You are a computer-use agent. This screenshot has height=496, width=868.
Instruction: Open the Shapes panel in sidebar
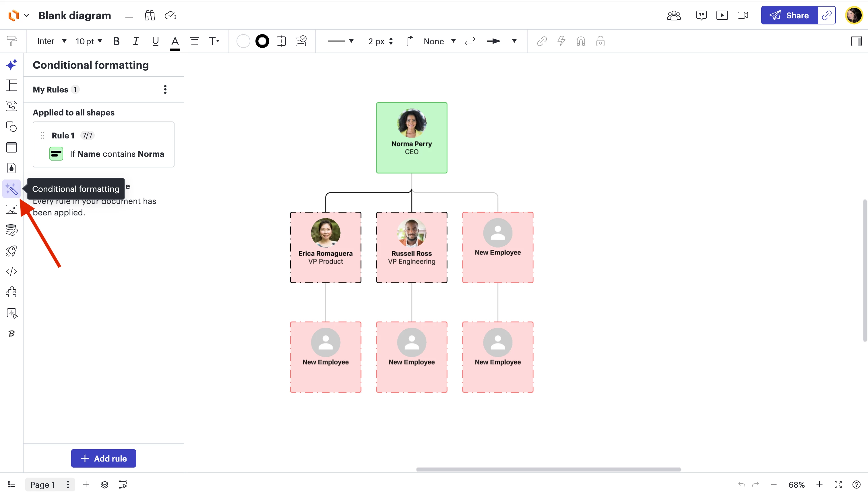(11, 127)
